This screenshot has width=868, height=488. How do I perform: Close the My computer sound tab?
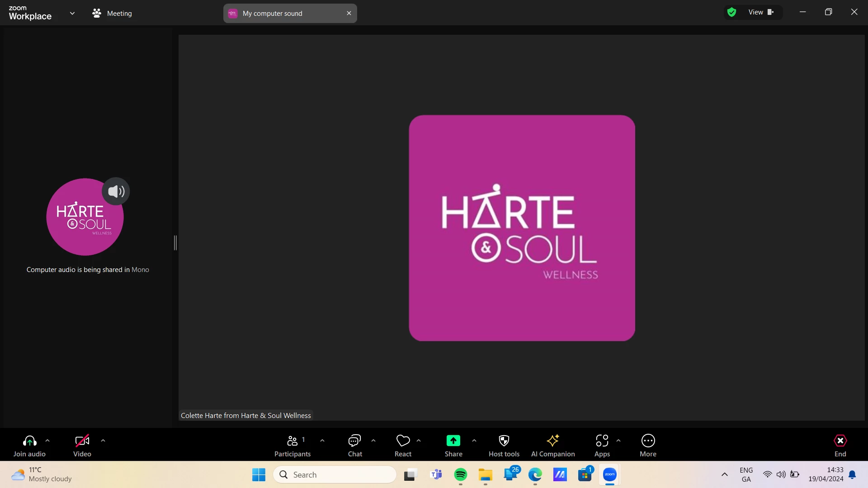pos(349,13)
